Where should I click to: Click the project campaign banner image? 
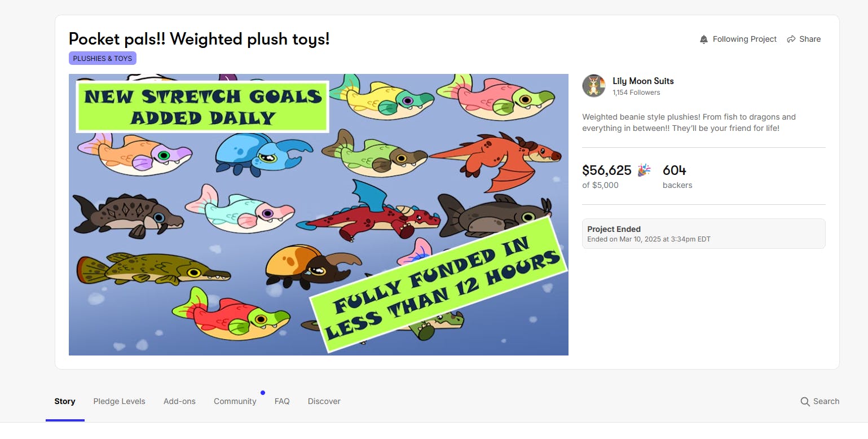coord(318,214)
